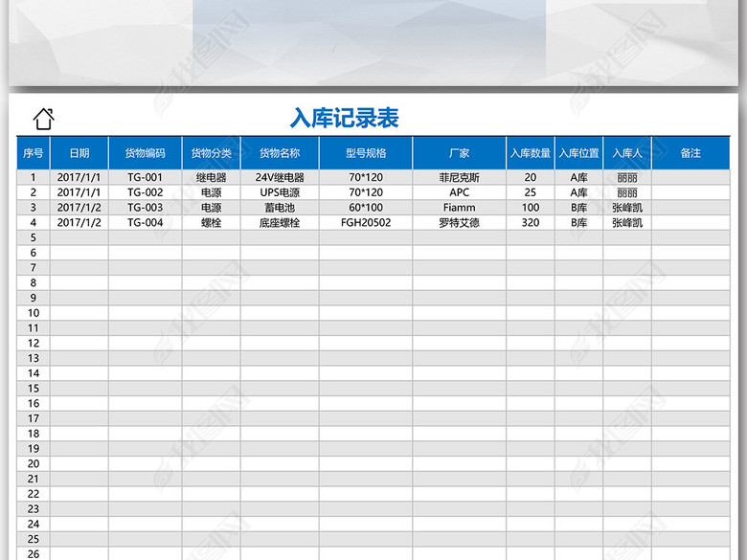The width and height of the screenshot is (747, 560).
Task: Select cell TG-004
Action: tap(146, 223)
